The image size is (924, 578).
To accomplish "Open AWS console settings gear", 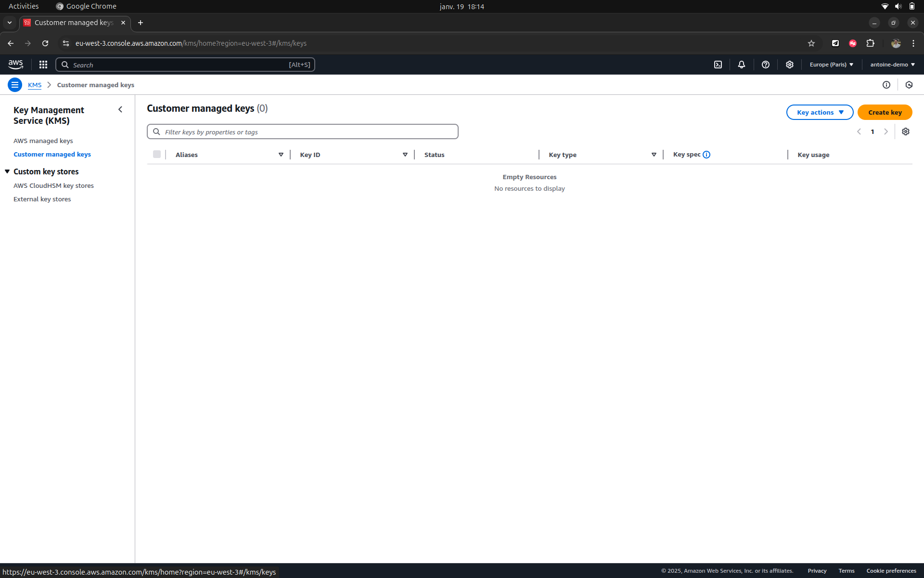I will (789, 65).
